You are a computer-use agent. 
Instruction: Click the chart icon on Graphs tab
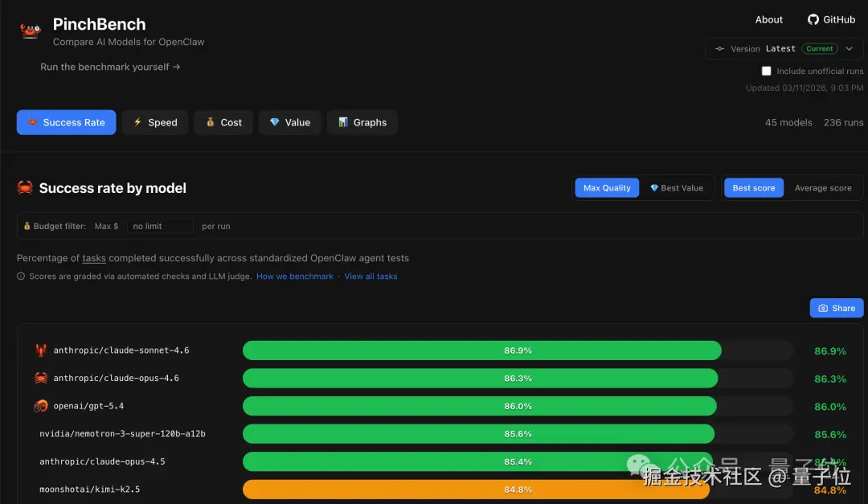[343, 122]
